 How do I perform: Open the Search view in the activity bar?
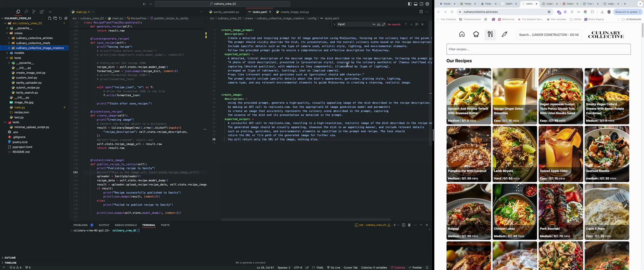(26, 12)
